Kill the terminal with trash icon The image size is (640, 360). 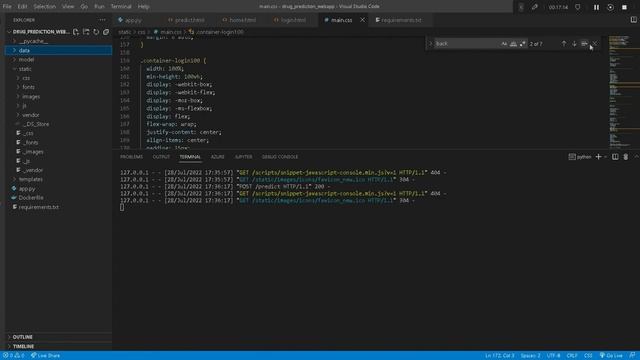tap(626, 157)
